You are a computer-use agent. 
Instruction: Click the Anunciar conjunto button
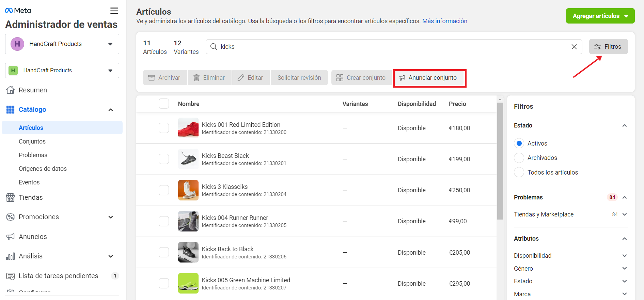[429, 78]
